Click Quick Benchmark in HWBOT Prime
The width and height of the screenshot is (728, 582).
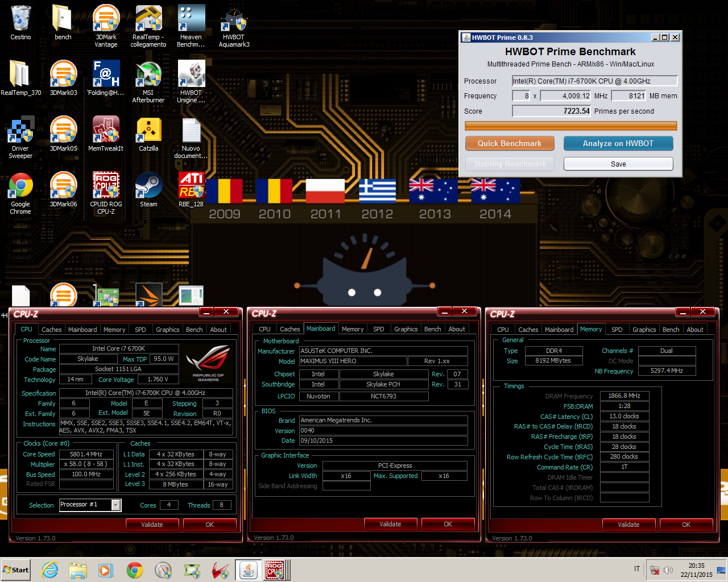click(510, 143)
